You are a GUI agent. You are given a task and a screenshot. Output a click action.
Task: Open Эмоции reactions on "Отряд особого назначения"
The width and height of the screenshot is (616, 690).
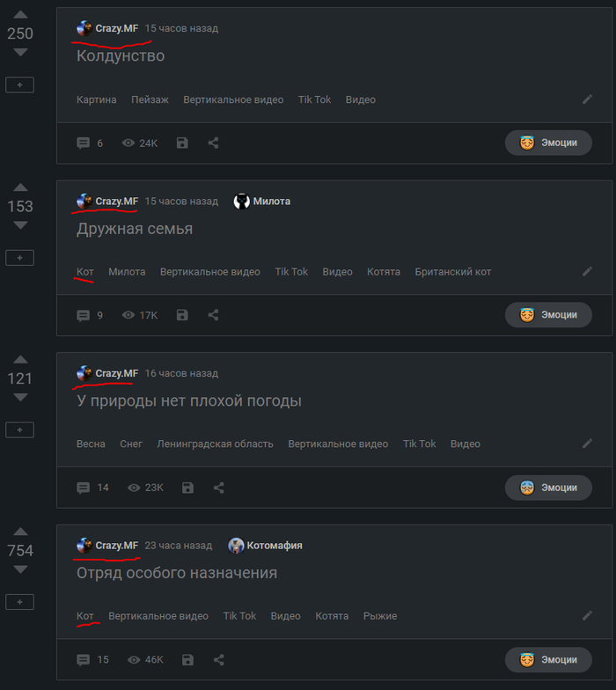coord(548,660)
